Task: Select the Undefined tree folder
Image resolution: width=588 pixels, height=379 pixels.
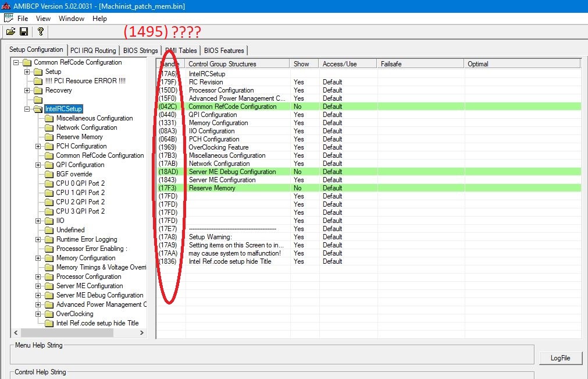Action: pos(70,230)
